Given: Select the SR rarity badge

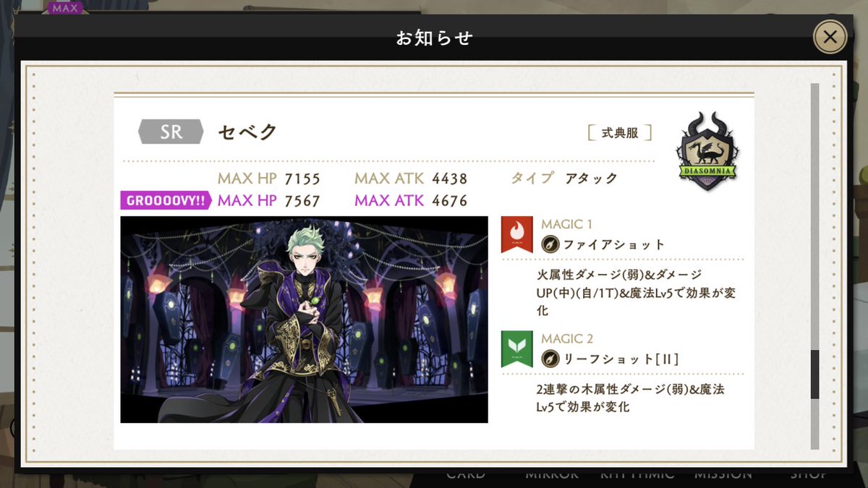Looking at the screenshot, I should 171,132.
